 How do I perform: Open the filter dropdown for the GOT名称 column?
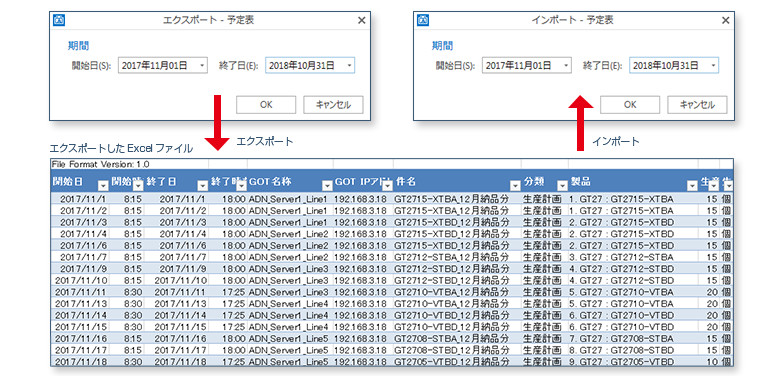click(327, 186)
